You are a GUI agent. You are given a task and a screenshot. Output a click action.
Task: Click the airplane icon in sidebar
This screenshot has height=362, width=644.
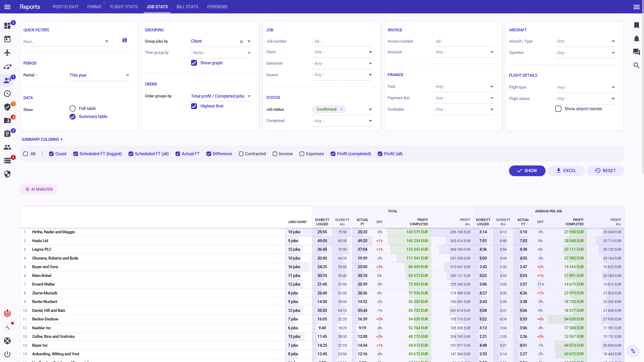coord(7,53)
